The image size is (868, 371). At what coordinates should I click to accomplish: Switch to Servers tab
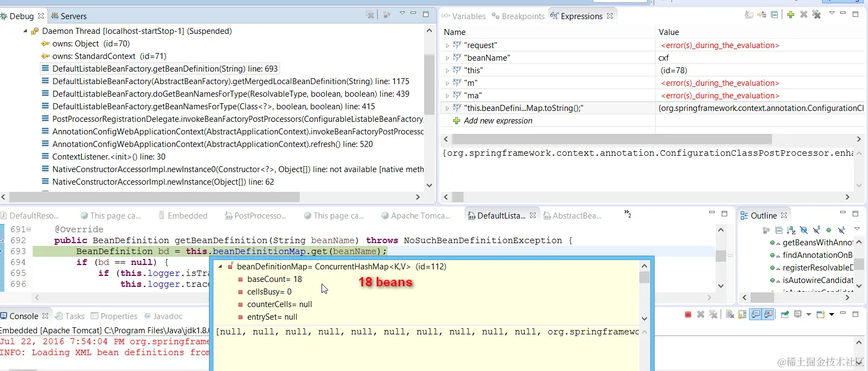(69, 16)
